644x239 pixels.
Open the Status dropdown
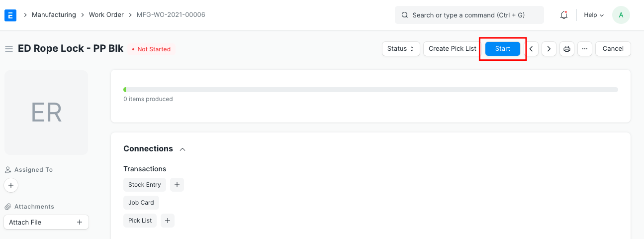401,49
